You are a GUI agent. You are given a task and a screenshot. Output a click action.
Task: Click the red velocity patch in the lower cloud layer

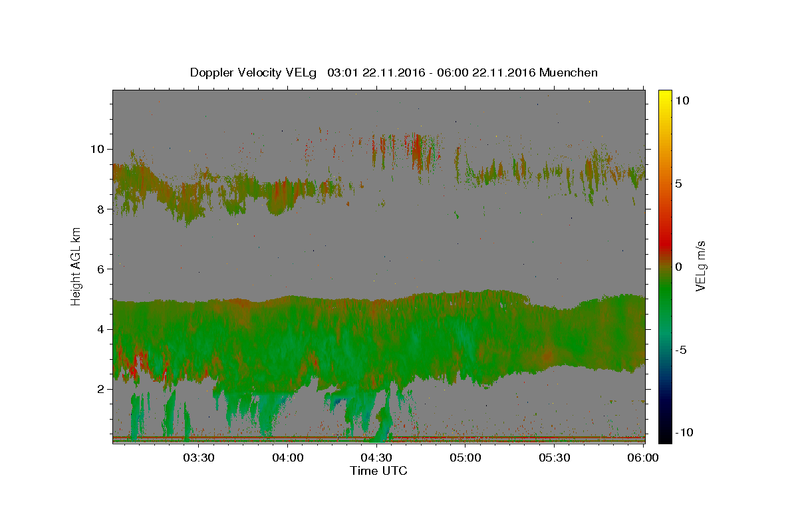coord(134,366)
